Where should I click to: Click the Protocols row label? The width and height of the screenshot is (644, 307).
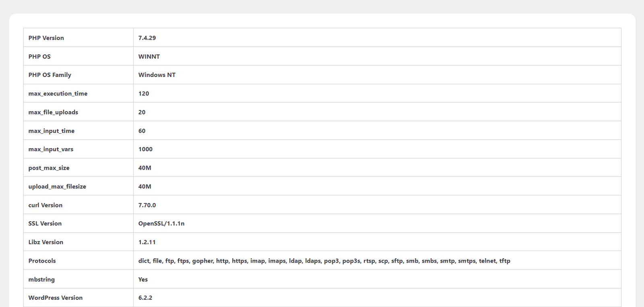[42, 261]
